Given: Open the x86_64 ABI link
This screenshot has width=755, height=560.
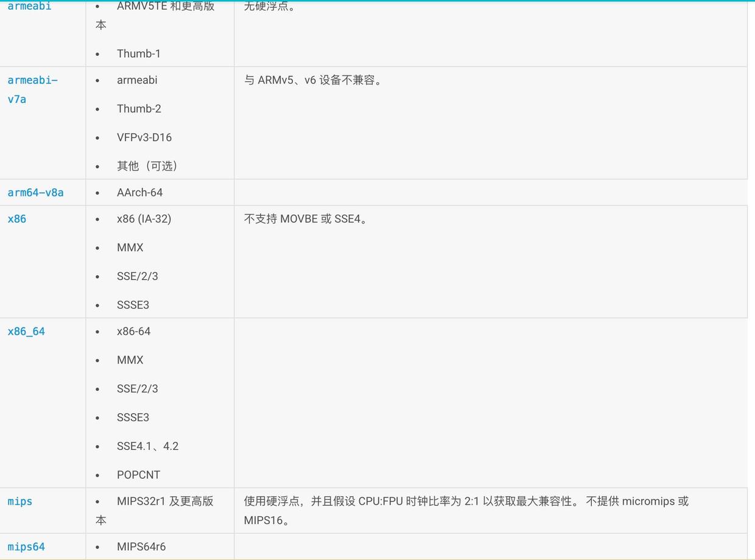Looking at the screenshot, I should [26, 332].
